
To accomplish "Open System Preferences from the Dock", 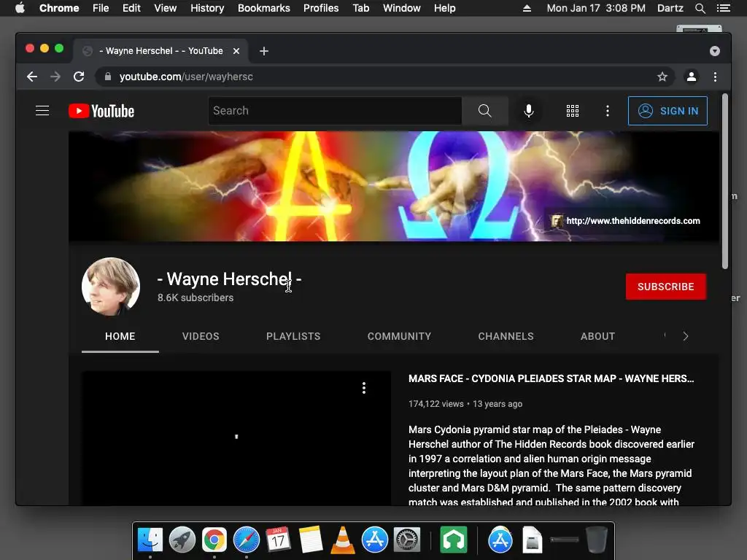I will [407, 540].
